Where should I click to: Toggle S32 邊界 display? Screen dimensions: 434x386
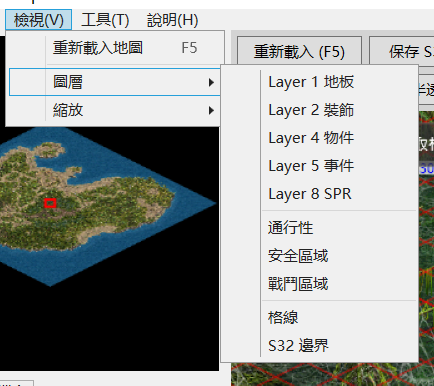[x=319, y=345]
